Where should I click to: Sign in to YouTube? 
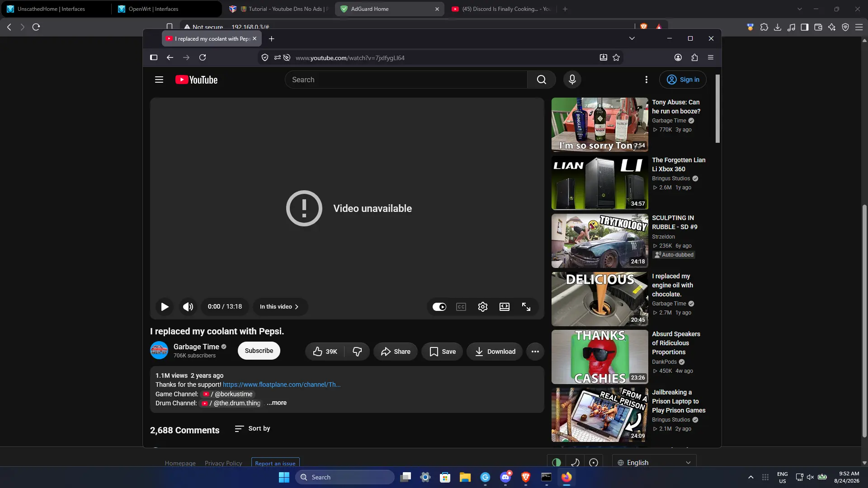pyautogui.click(x=683, y=80)
